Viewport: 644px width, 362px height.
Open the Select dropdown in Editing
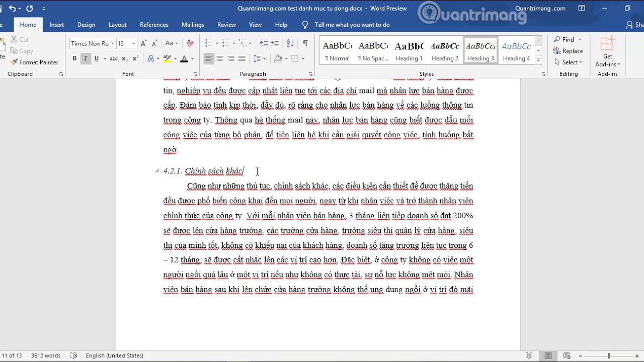pyautogui.click(x=568, y=62)
